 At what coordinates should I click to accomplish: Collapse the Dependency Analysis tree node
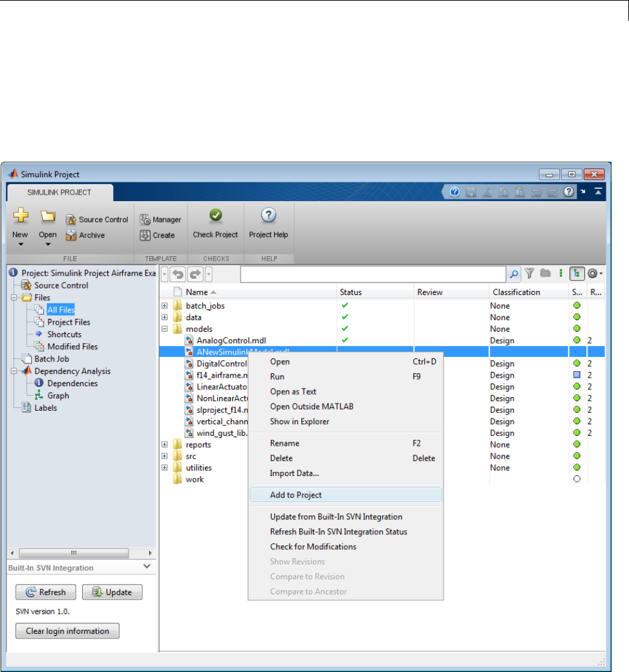(14, 371)
